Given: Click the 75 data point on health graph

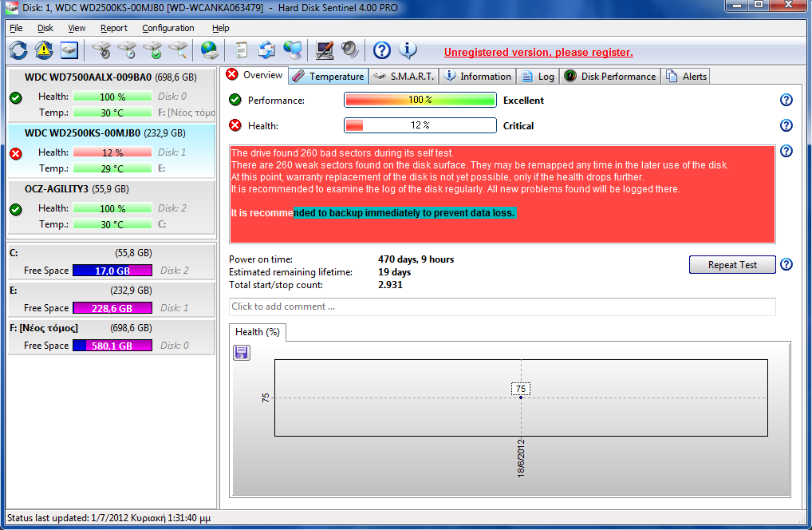Looking at the screenshot, I should point(521,397).
